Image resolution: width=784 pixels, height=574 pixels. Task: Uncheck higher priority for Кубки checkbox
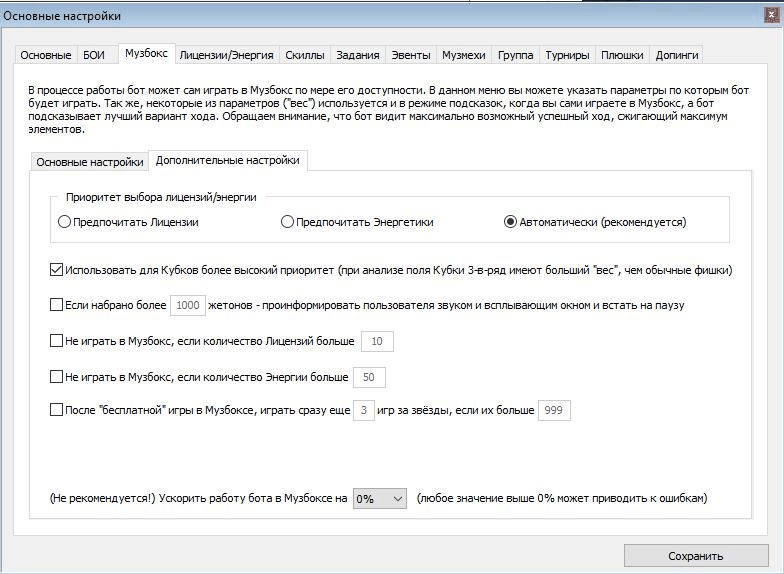coord(56,270)
